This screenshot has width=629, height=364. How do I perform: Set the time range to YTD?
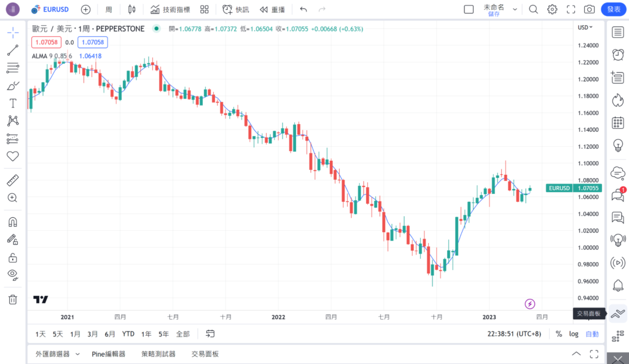pos(128,334)
